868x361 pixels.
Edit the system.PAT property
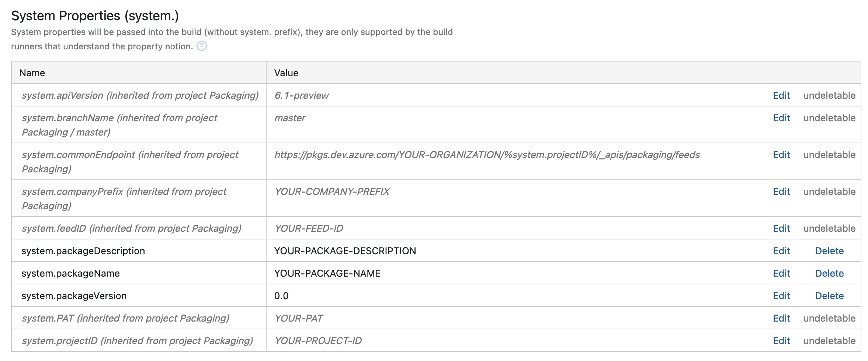(781, 318)
